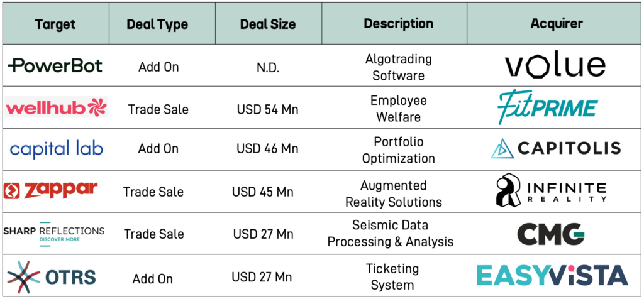Click the Zappar logo
Screen dimensions: 644x299
click(52, 190)
